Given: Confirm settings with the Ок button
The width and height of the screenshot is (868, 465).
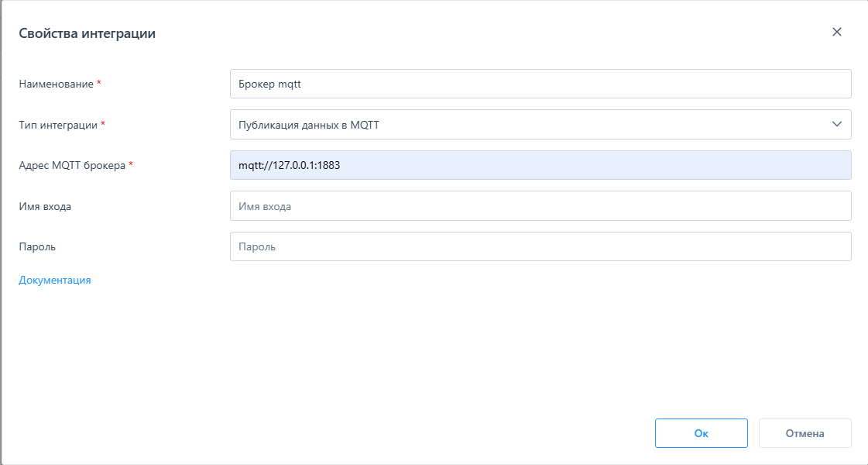Looking at the screenshot, I should tap(701, 433).
